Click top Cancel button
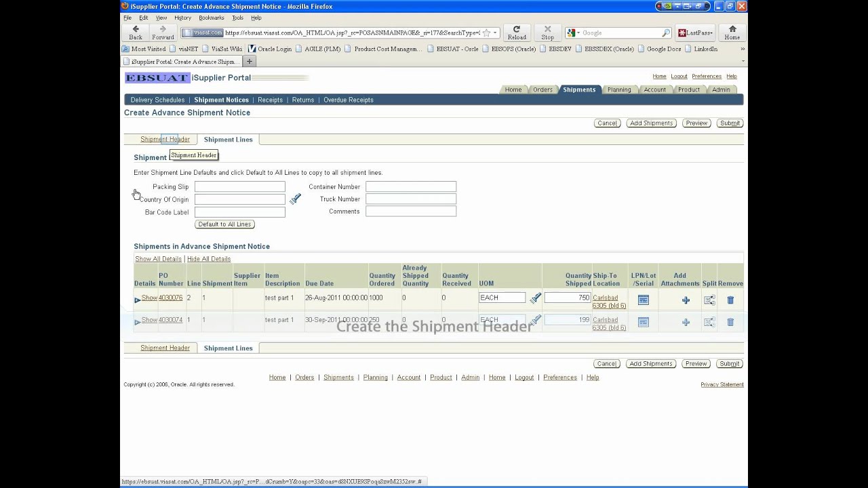Image resolution: width=868 pixels, height=488 pixels. (607, 123)
